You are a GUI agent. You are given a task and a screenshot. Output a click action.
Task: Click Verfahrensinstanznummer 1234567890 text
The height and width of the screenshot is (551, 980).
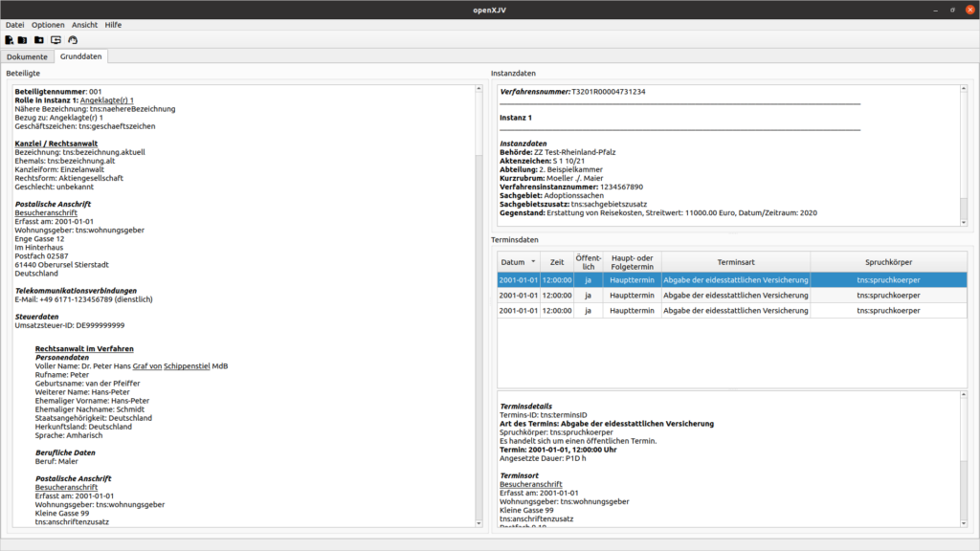click(x=571, y=187)
